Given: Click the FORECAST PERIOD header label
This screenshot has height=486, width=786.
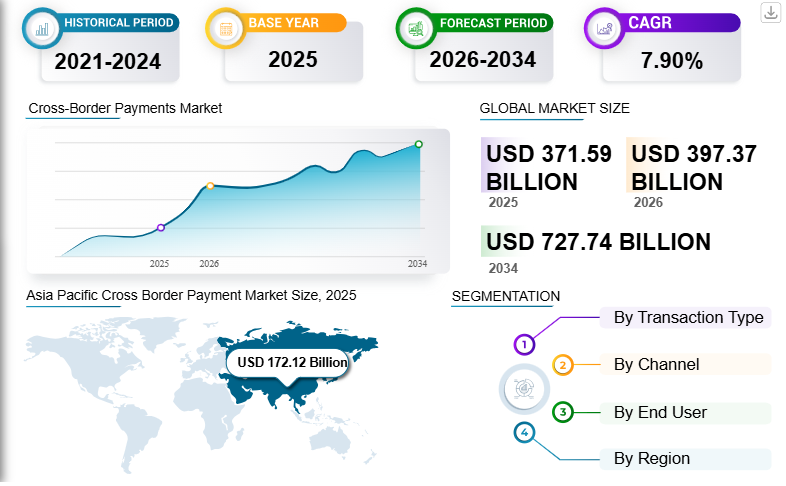Looking at the screenshot, I should tap(493, 23).
